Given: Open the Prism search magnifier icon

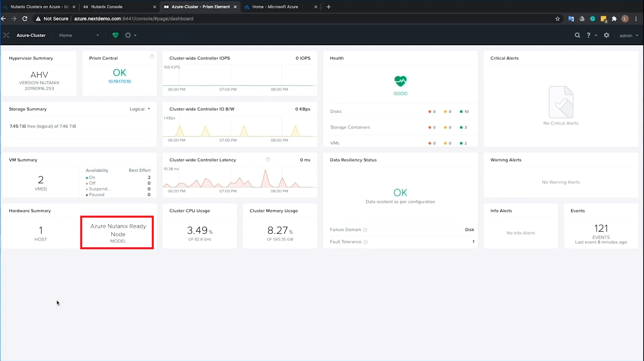Looking at the screenshot, I should coord(577,35).
